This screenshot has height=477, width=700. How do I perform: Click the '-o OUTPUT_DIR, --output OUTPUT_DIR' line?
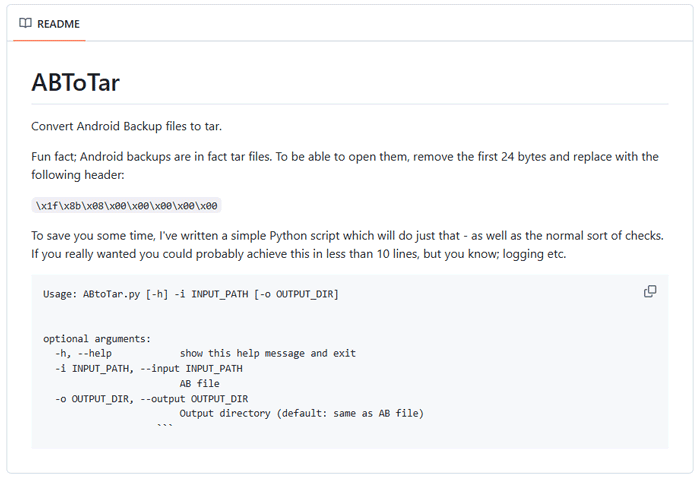(151, 398)
